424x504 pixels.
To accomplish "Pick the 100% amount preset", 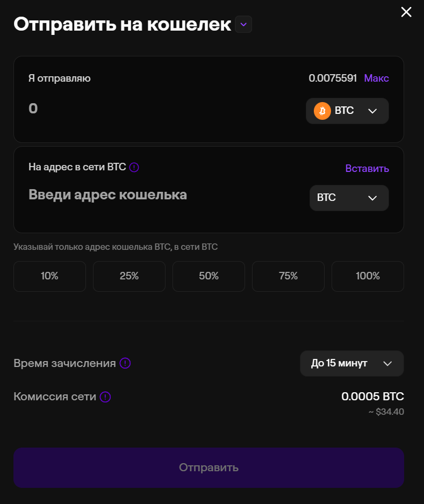I will pyautogui.click(x=368, y=276).
